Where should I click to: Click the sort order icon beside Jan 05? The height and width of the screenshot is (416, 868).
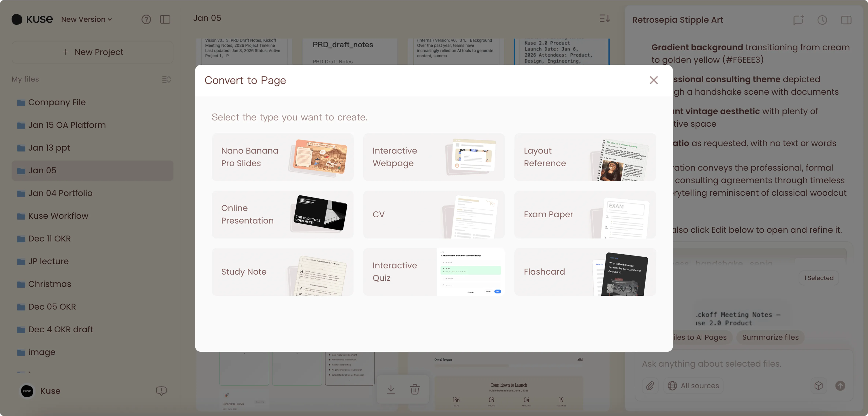(604, 18)
